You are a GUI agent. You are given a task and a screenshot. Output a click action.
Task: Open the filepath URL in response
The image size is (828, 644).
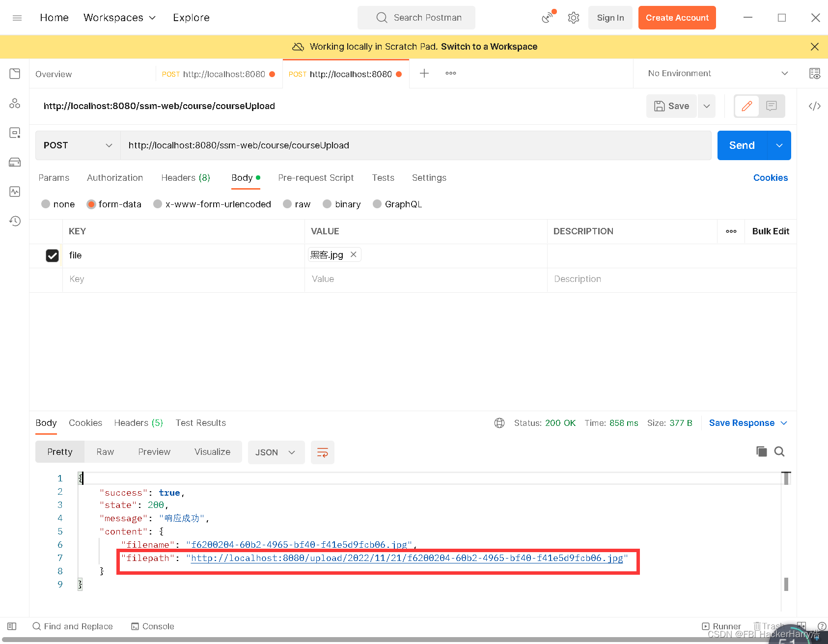(407, 558)
